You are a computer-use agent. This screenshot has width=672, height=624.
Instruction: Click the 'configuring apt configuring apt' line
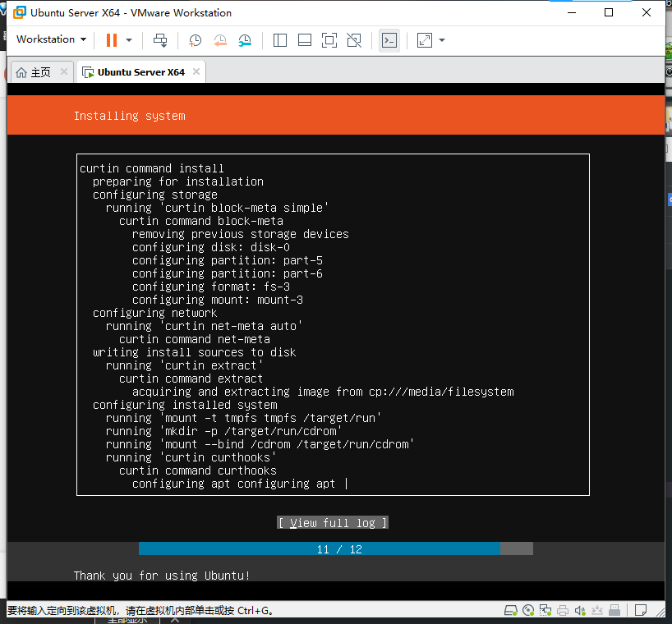pyautogui.click(x=233, y=484)
